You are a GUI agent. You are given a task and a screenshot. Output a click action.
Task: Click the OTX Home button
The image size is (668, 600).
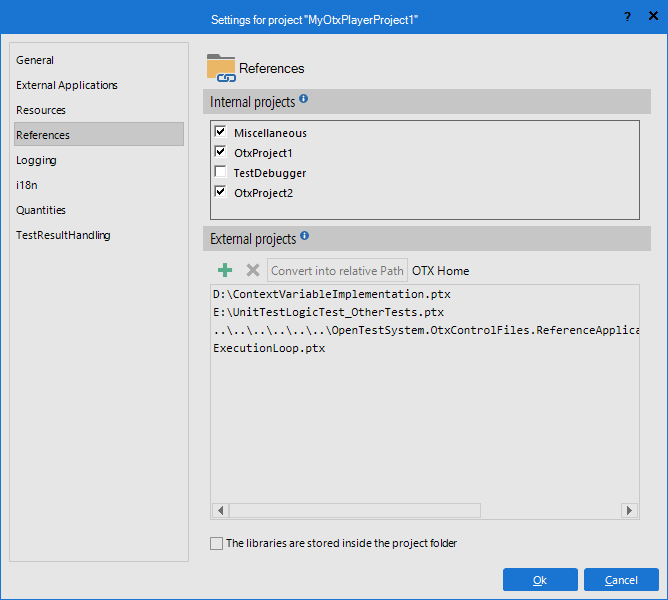pos(440,271)
